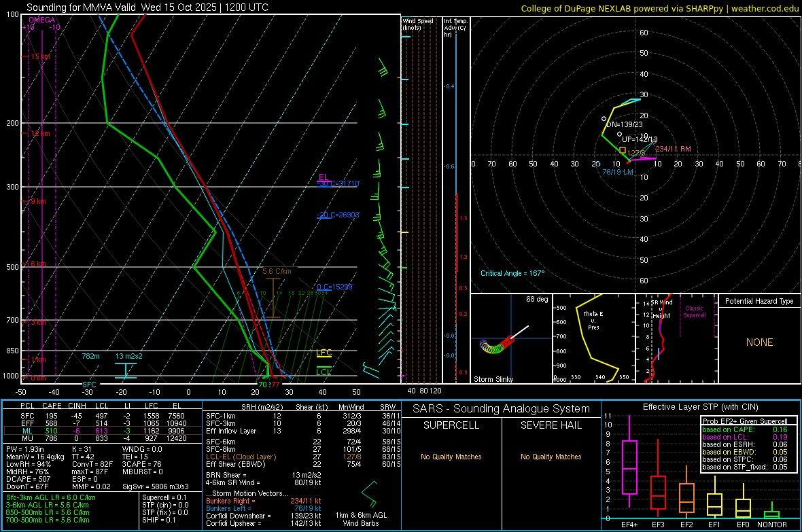Select the OMEGA label on the skew-T

pos(42,20)
